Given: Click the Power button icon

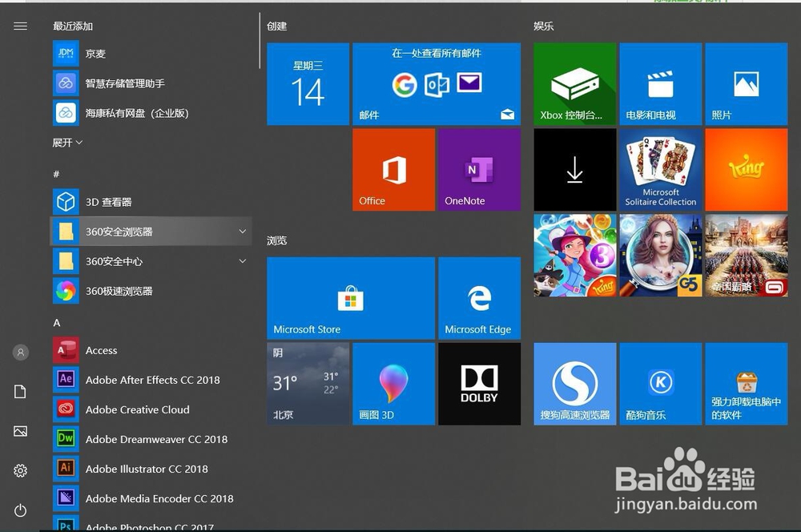Looking at the screenshot, I should pos(21,510).
